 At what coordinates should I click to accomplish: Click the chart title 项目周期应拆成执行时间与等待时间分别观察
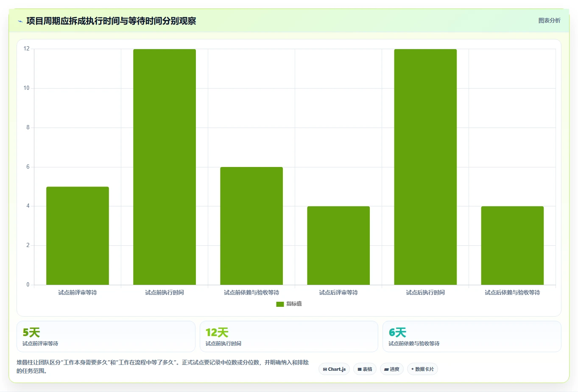click(x=111, y=21)
